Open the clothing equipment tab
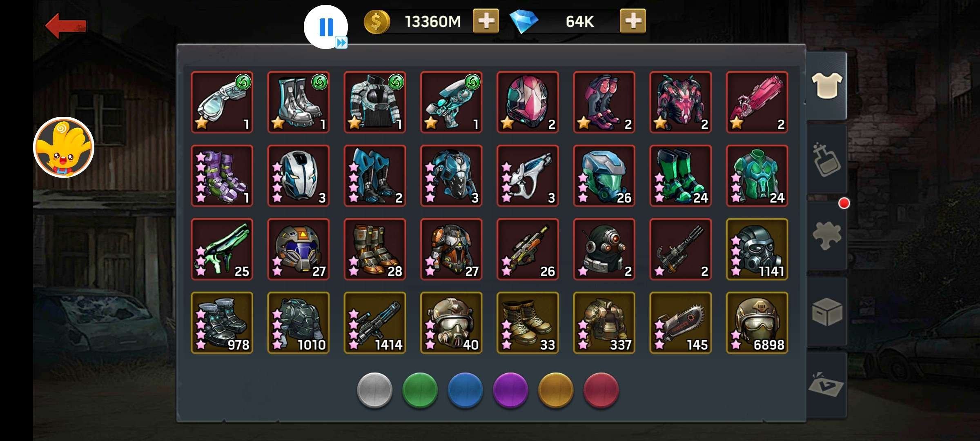Image resolution: width=980 pixels, height=441 pixels. tap(826, 86)
